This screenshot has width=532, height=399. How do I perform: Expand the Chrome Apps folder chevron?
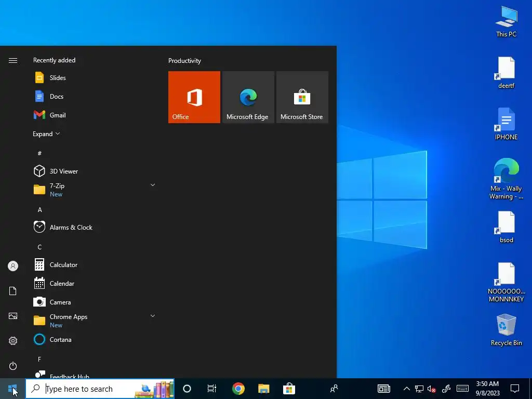[153, 316]
